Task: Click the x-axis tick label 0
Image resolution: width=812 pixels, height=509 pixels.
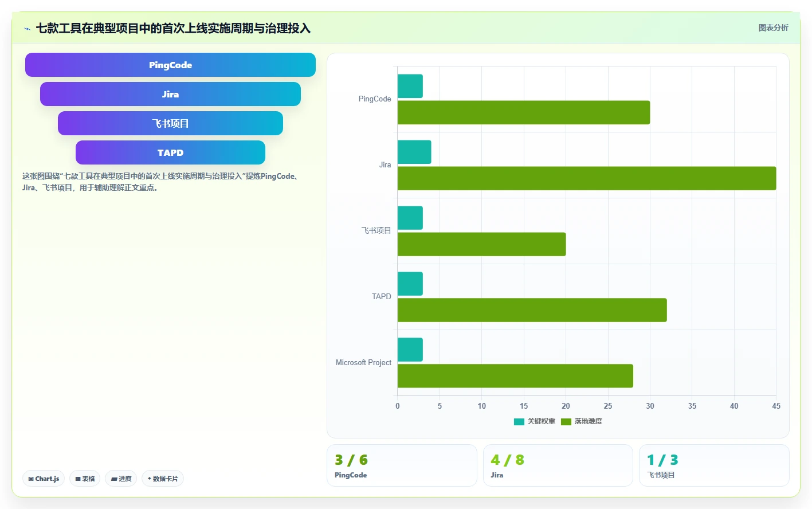Action: point(398,406)
